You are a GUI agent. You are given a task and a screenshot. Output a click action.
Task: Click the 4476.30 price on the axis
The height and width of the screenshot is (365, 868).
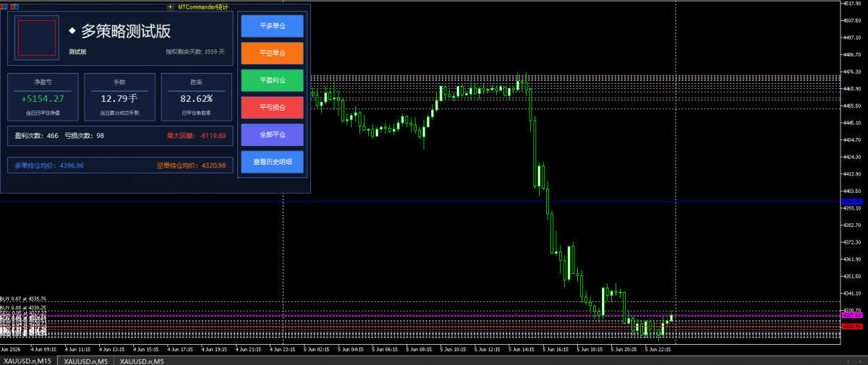coord(852,72)
